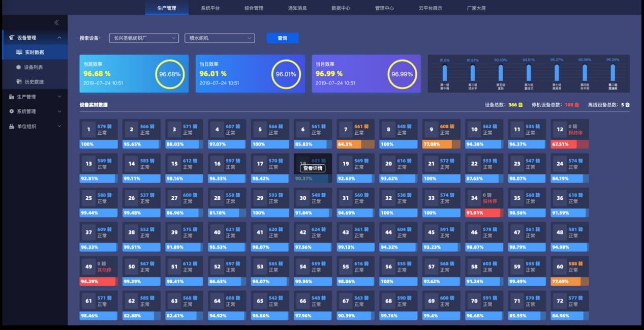The image size is (644, 330).
Task: Click the gear icon beside 系统管理
Action: click(12, 111)
